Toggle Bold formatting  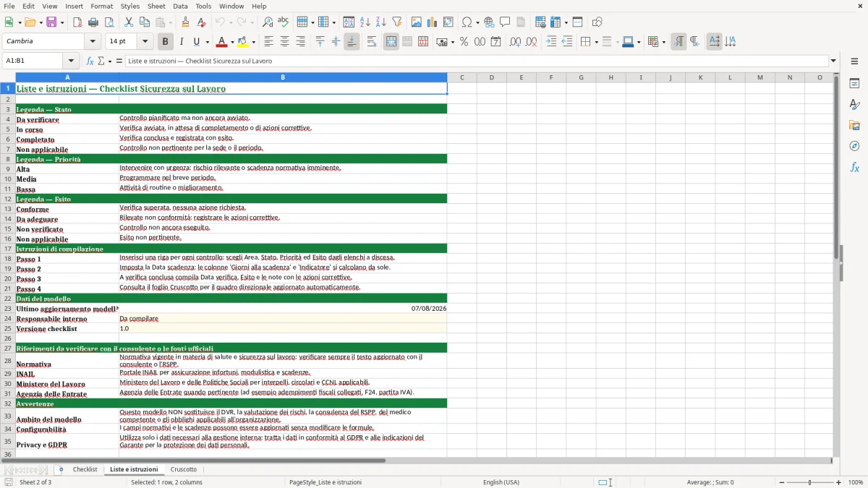tap(165, 42)
